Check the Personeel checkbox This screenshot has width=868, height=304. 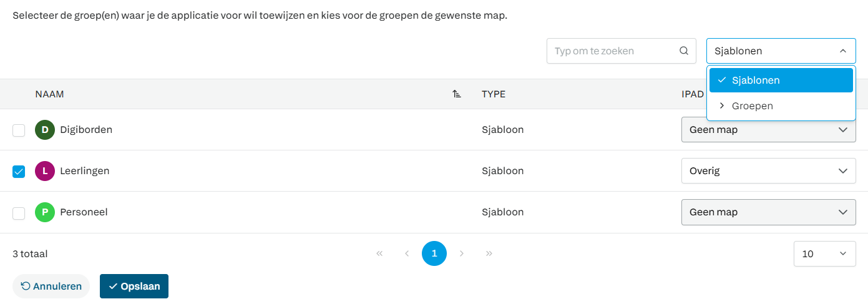point(19,213)
